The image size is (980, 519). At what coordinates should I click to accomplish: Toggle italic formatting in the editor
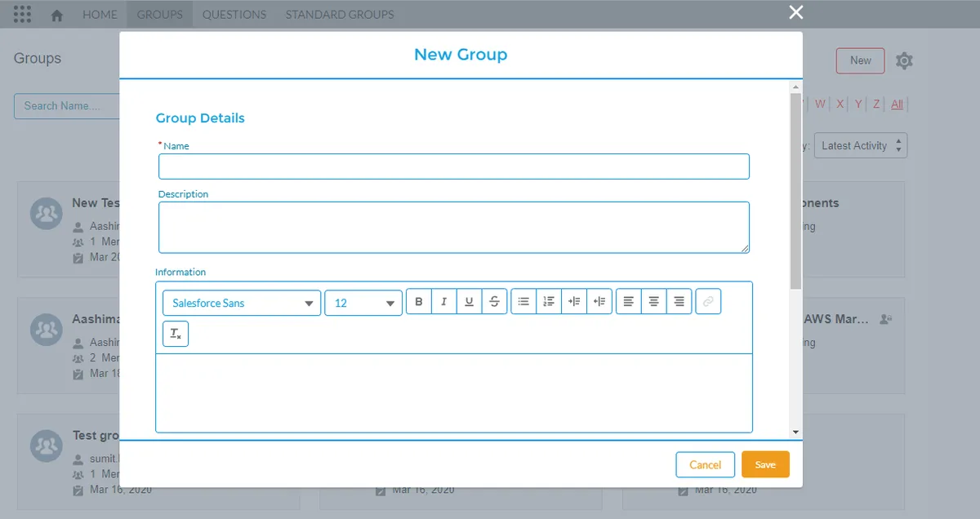(443, 302)
